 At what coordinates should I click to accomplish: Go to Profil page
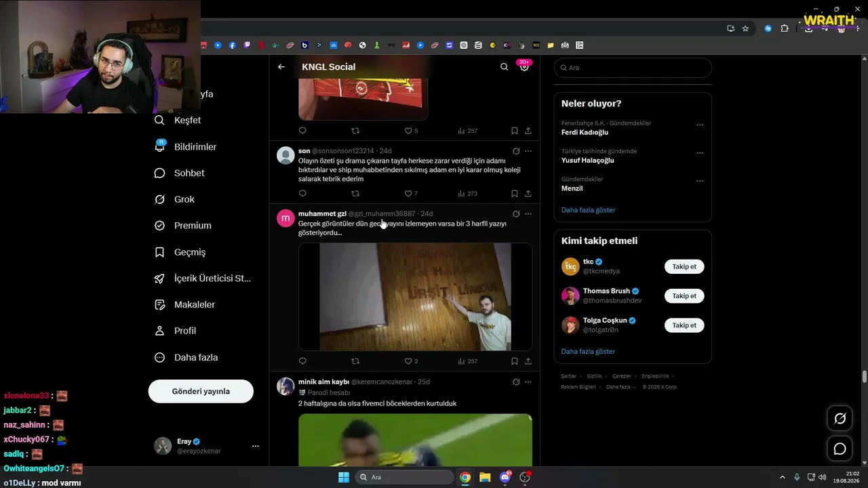[x=176, y=331]
